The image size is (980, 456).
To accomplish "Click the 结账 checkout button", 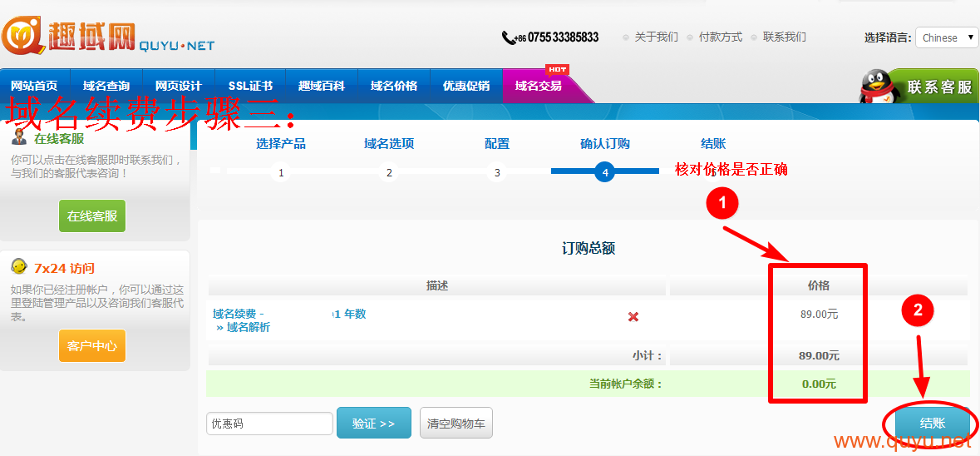I will [932, 423].
